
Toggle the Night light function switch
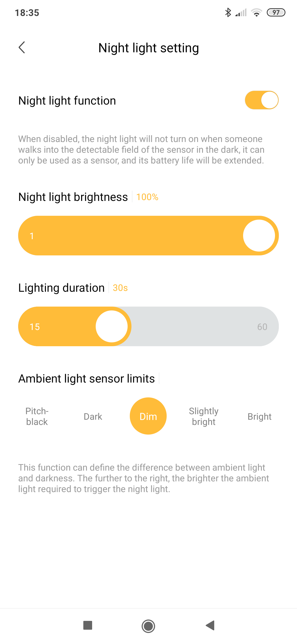[x=262, y=100]
